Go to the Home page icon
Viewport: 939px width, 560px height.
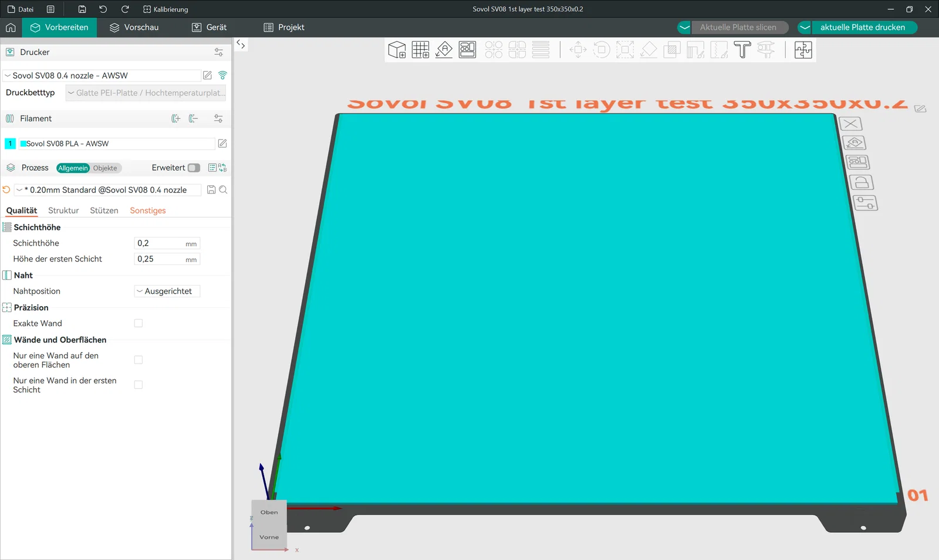point(11,28)
